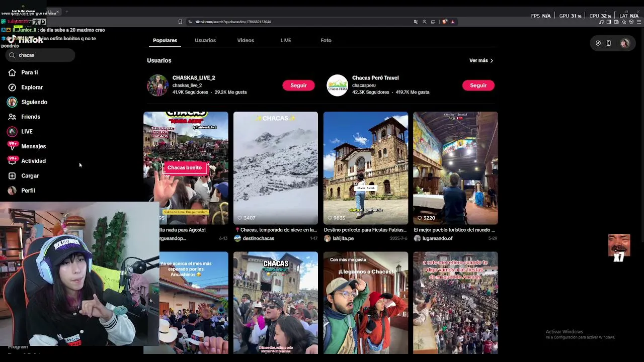Open the Friends people icon
The height and width of the screenshot is (362, 644).
click(12, 117)
